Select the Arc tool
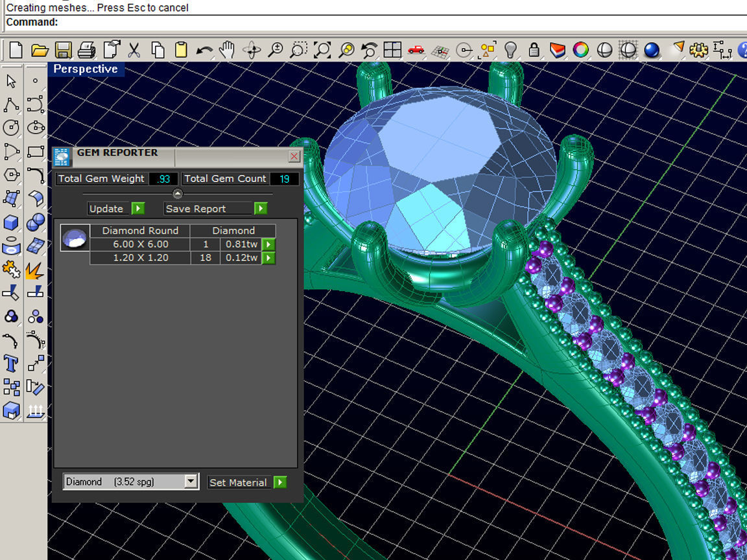Screen dimensions: 747x560 [x=12, y=152]
